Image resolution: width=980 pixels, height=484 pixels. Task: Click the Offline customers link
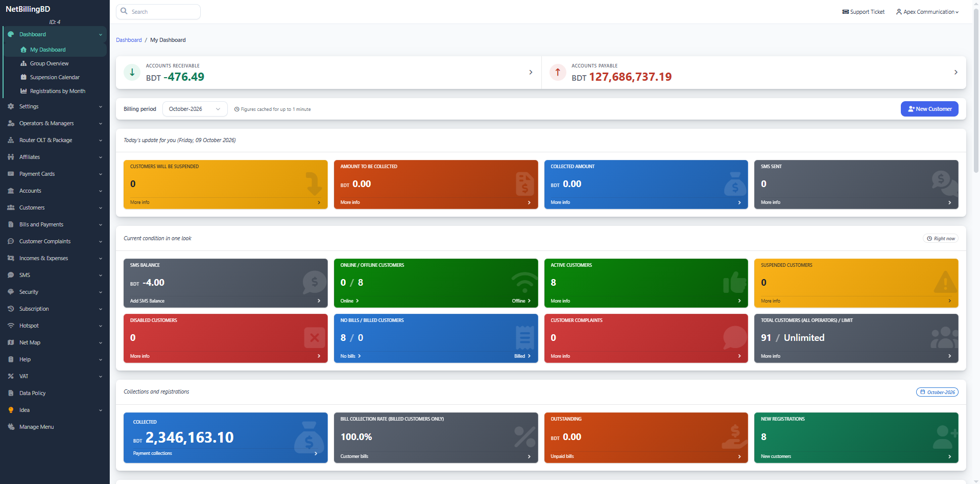pyautogui.click(x=521, y=301)
